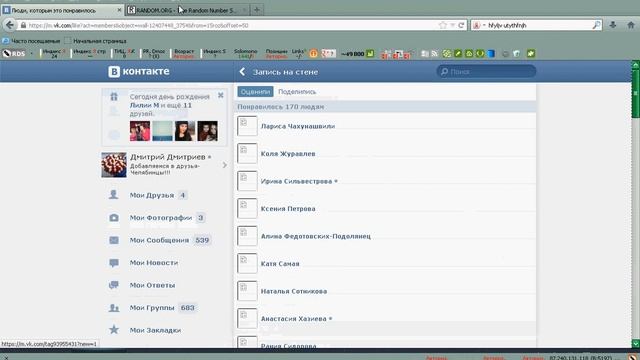Open the address bar history dropdown arrow

click(452, 25)
